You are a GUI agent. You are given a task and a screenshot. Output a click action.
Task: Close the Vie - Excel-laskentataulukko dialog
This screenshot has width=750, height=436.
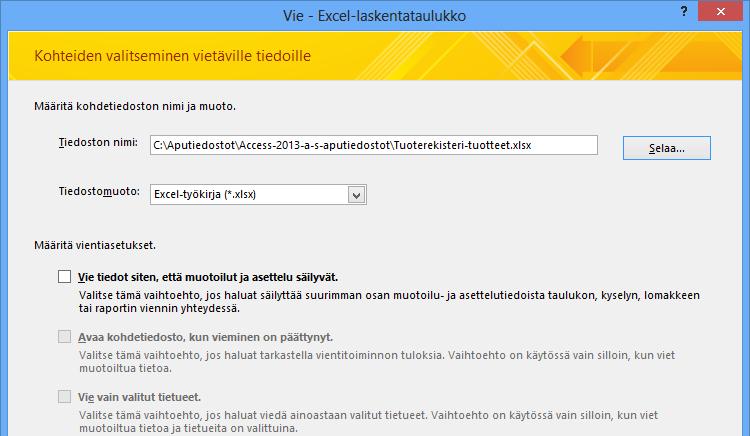coord(720,11)
